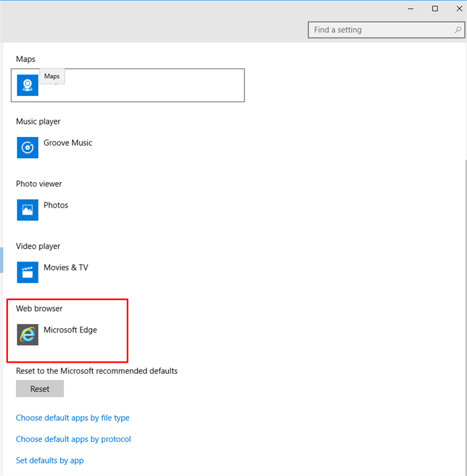Open Set defaults by app link
Image resolution: width=467 pixels, height=476 pixels.
(50, 461)
